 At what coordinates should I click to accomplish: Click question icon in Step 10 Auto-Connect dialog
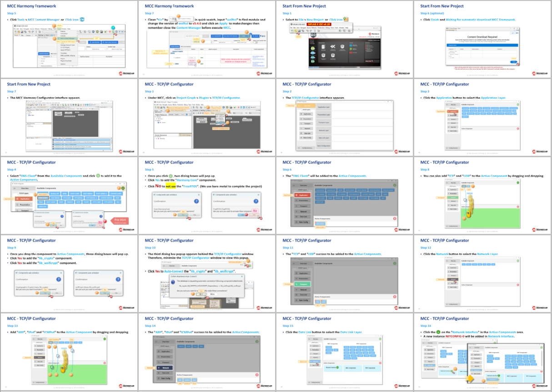click(173, 282)
